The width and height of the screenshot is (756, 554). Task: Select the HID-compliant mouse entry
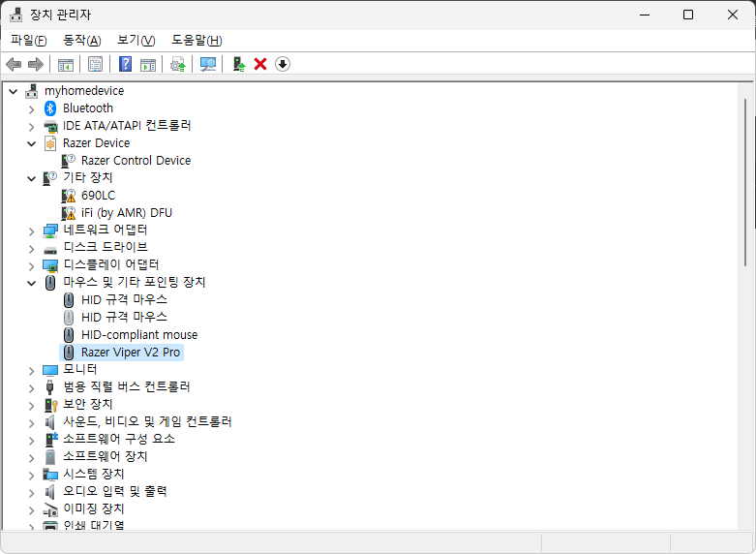139,335
